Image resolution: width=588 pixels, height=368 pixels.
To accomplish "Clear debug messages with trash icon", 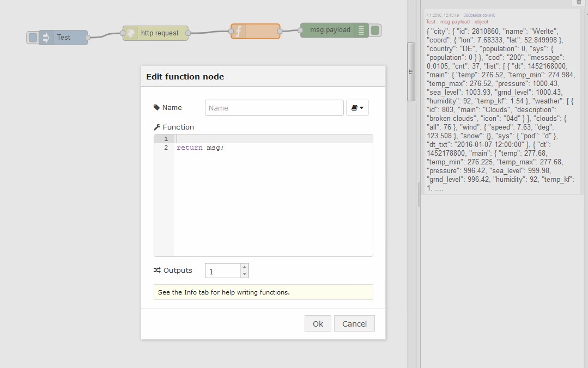I will [x=579, y=2].
